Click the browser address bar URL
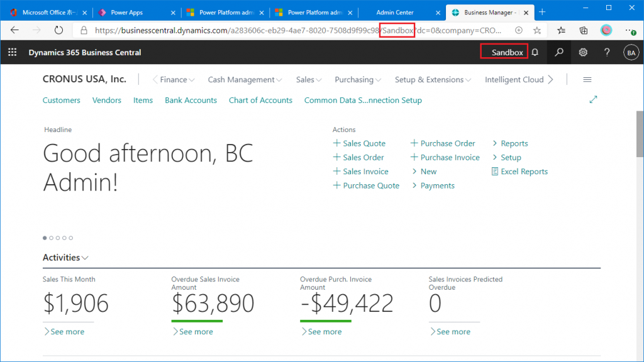This screenshot has height=362, width=644. tap(297, 30)
